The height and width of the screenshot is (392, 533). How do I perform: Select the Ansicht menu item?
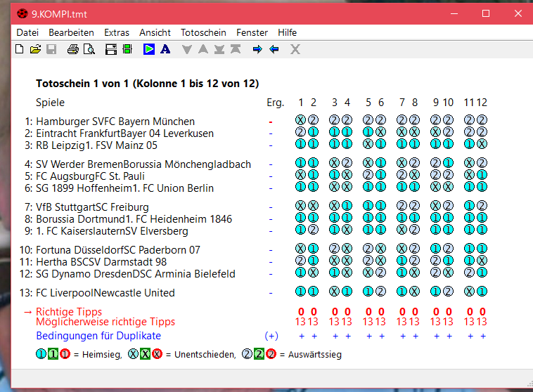coord(155,32)
